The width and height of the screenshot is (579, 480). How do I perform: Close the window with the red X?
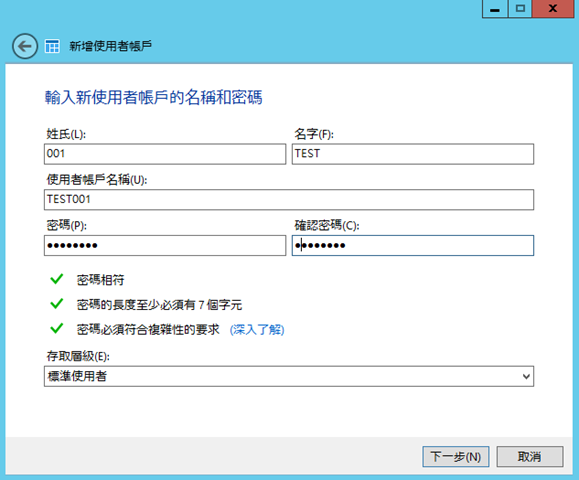[x=553, y=8]
